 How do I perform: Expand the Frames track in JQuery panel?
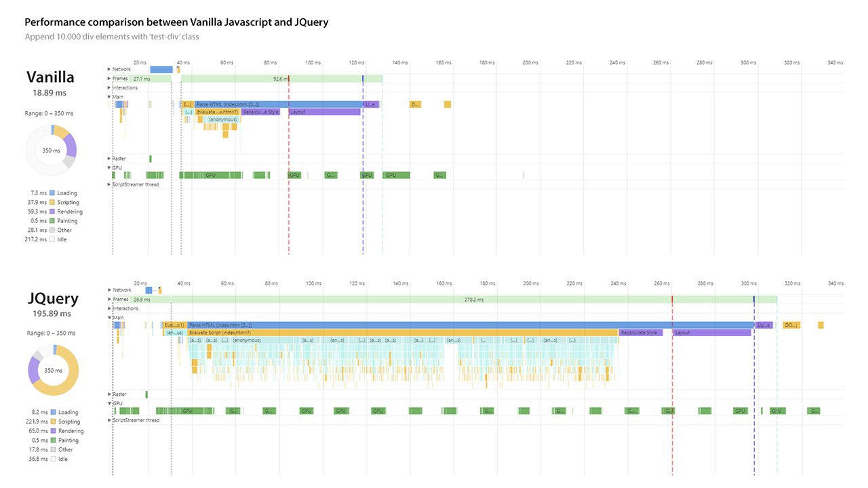[109, 299]
